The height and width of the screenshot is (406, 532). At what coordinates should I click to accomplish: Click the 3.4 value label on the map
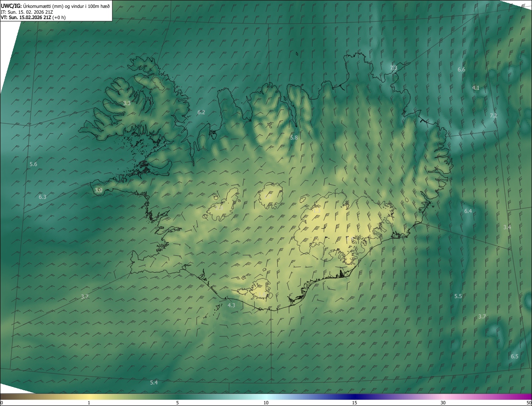[507, 227]
